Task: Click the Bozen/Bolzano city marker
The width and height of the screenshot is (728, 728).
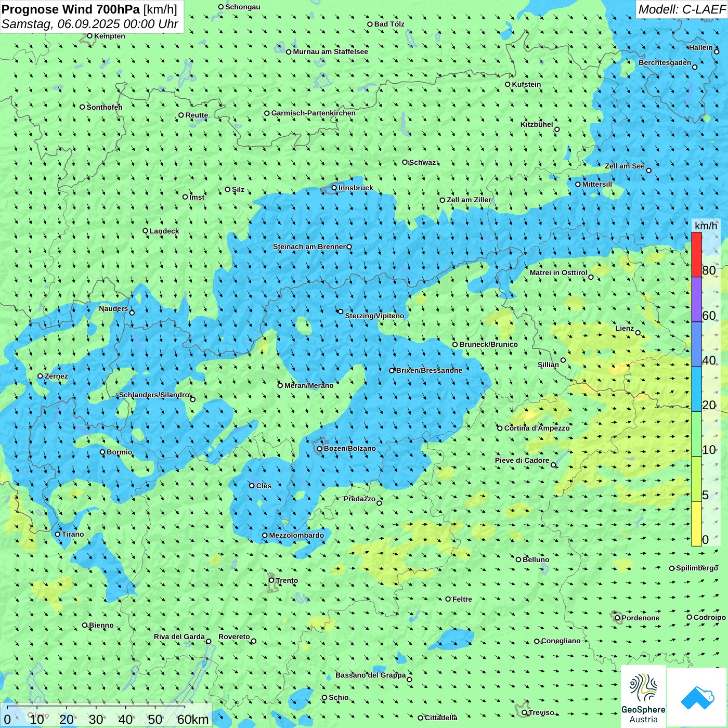Action: [320, 449]
